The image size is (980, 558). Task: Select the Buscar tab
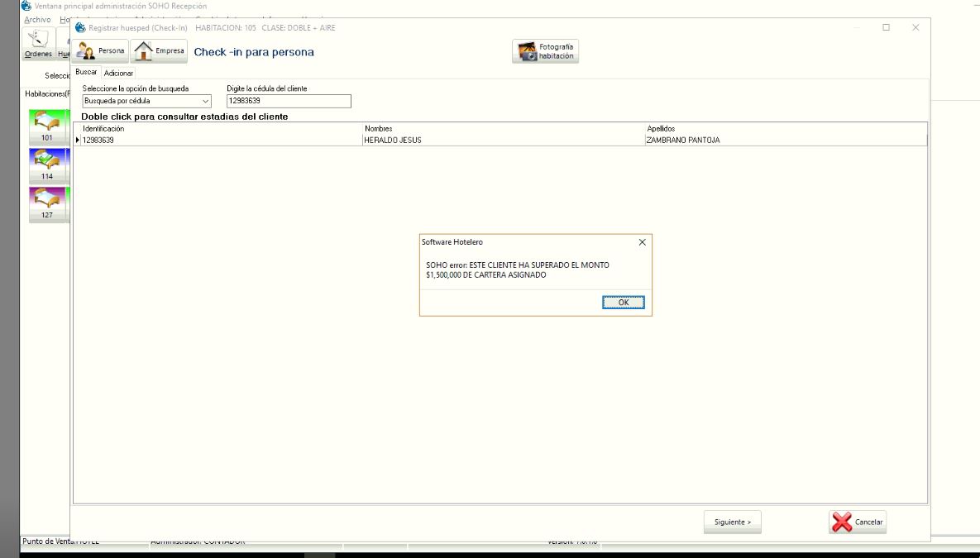pyautogui.click(x=86, y=73)
